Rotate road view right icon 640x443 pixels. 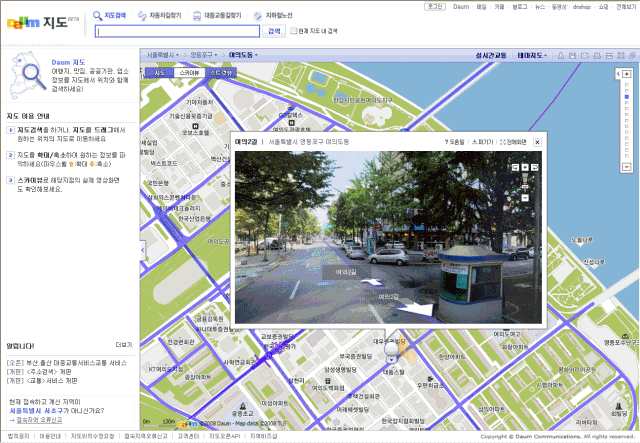point(535,167)
